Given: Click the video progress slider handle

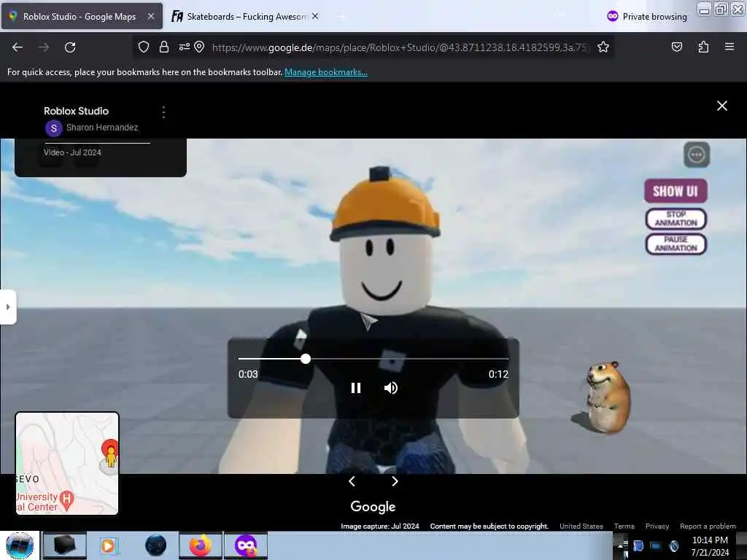Looking at the screenshot, I should point(306,359).
